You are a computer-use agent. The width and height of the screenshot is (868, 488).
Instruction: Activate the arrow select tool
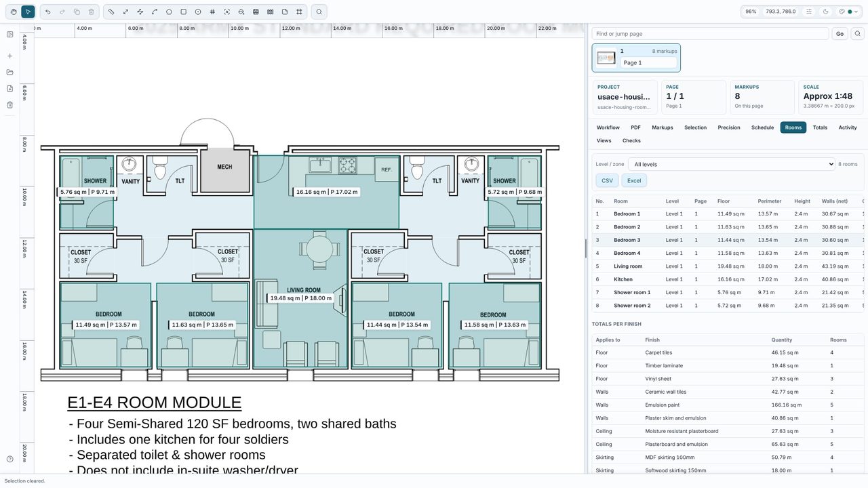pyautogui.click(x=28, y=12)
